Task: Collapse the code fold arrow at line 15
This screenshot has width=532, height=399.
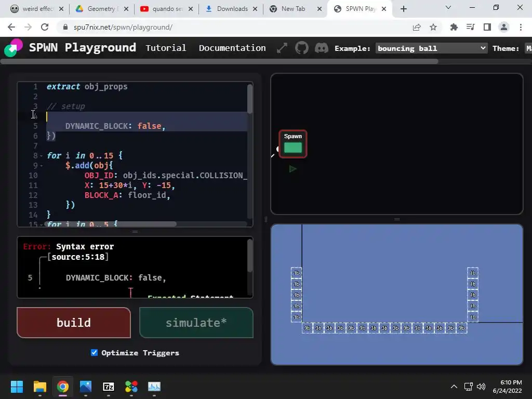Action: [42, 224]
